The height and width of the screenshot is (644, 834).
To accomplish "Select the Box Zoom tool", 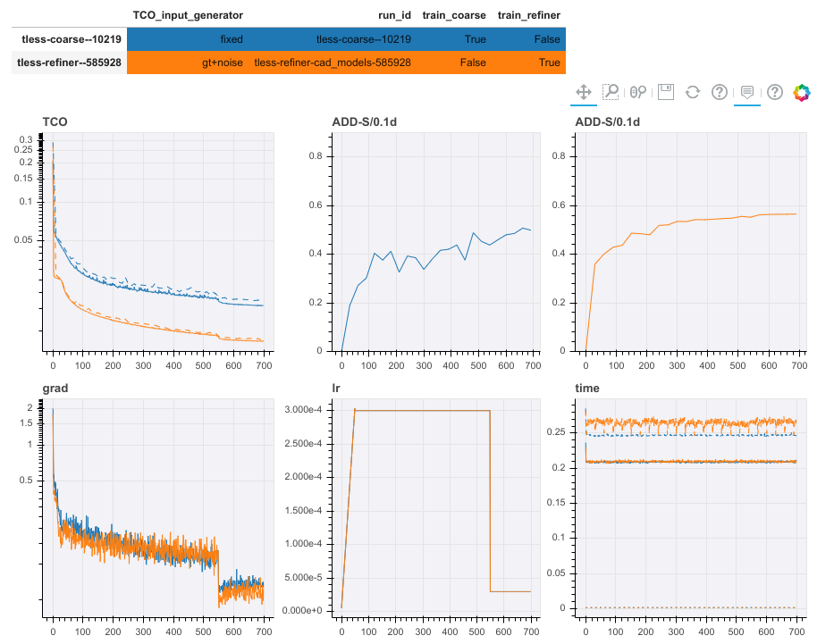I will (611, 92).
